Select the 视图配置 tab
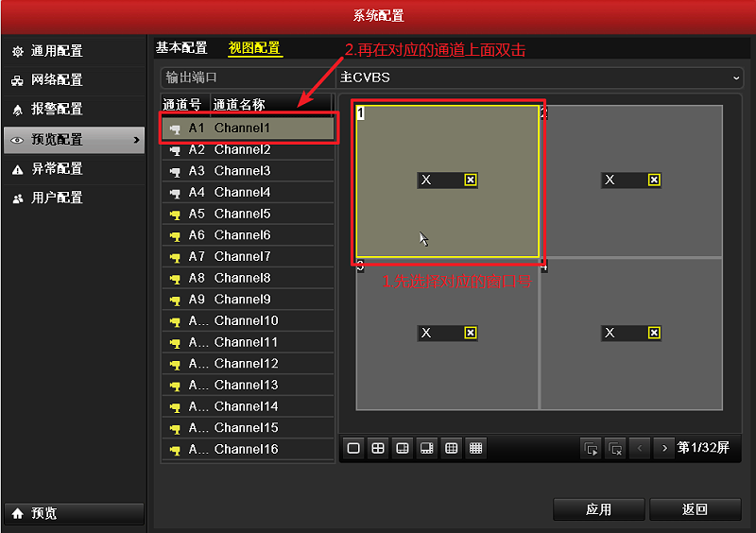Viewport: 756px width, 533px height. (x=254, y=47)
